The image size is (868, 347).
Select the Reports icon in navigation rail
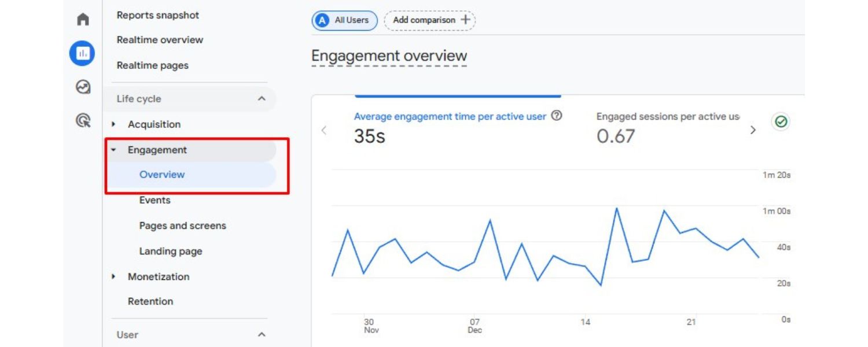click(x=82, y=53)
